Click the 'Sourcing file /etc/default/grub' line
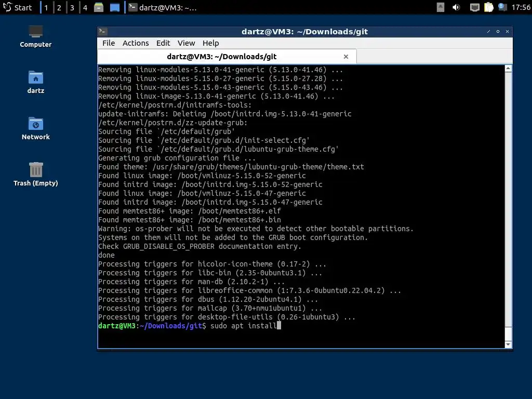This screenshot has width=532, height=399. tap(167, 131)
